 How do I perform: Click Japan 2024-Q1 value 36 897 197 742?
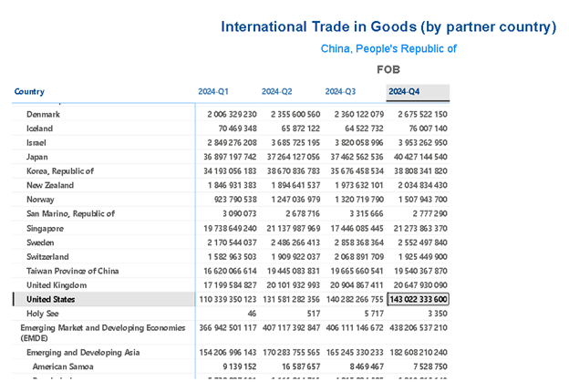[230, 157]
